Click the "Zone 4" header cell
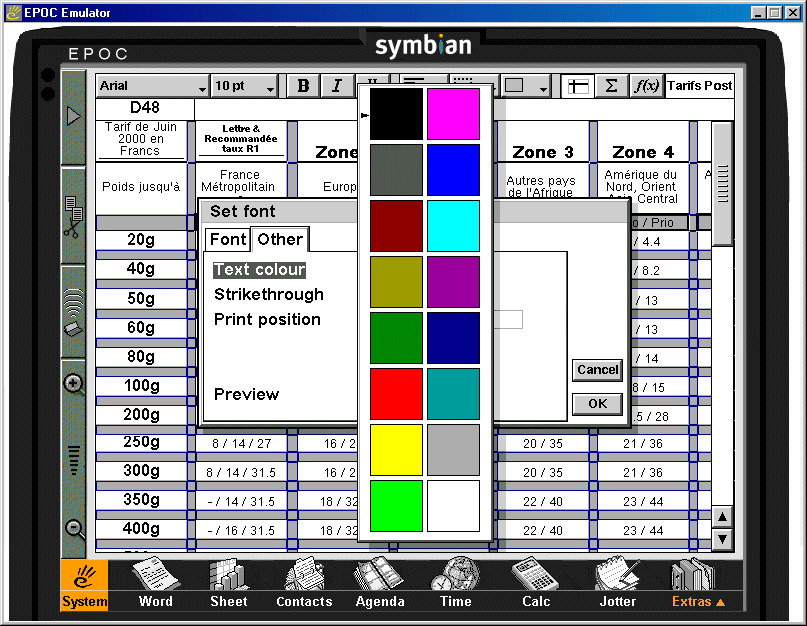Screen dimensions: 807x626 (643, 142)
